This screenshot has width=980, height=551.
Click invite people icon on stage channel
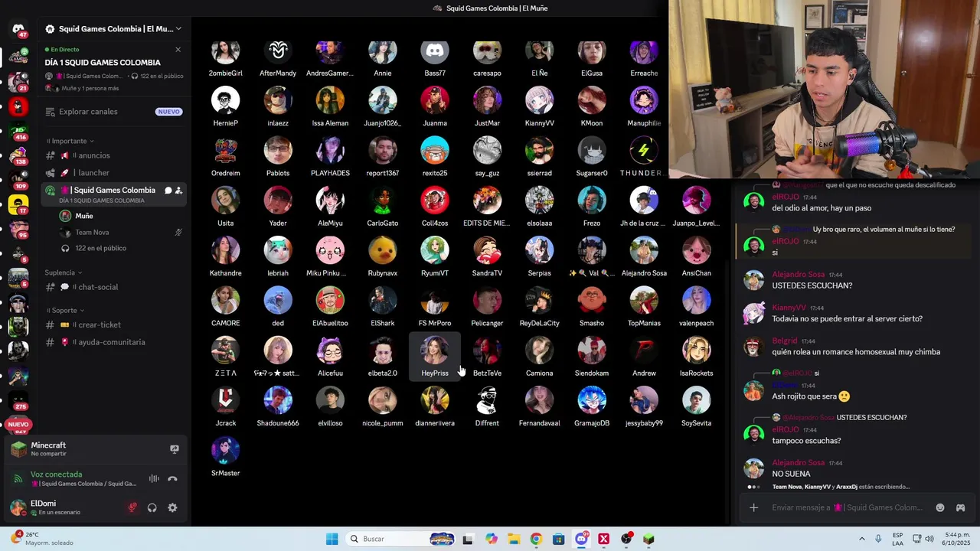178,191
